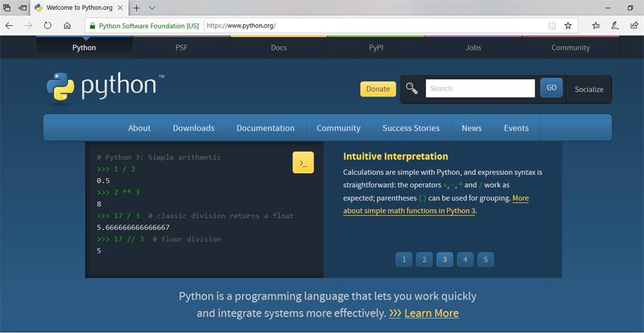Open the News menu
Screen dimensions: 644x333
[472, 128]
